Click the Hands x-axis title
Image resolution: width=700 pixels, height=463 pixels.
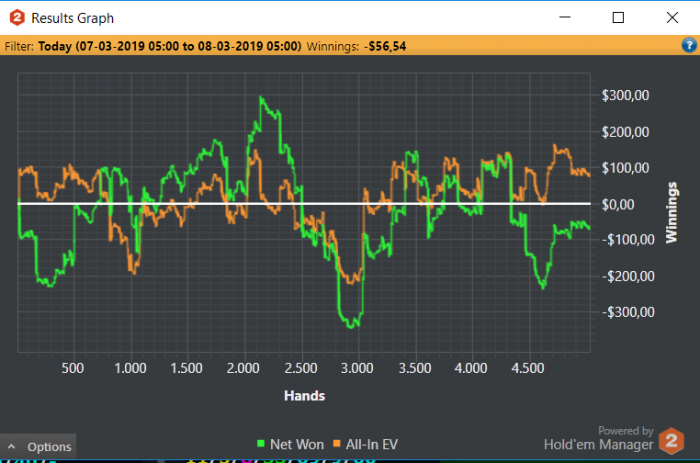click(304, 396)
